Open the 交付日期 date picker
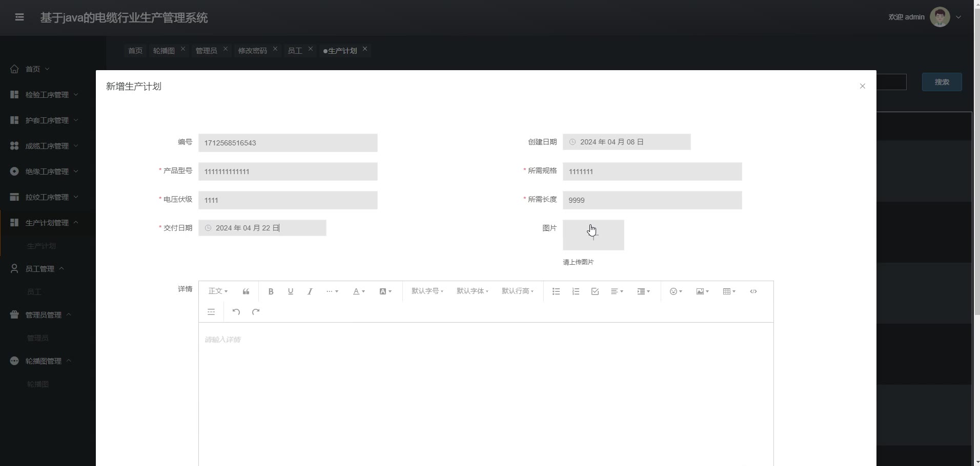Viewport: 980px width, 466px height. pyautogui.click(x=262, y=228)
